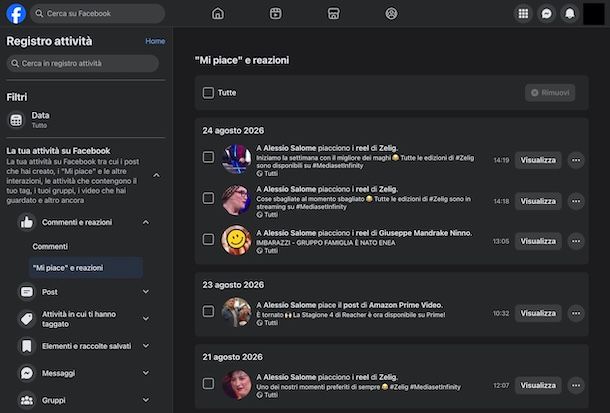
Task: Focus the Cerca su Facebook search field
Action: [x=97, y=14]
